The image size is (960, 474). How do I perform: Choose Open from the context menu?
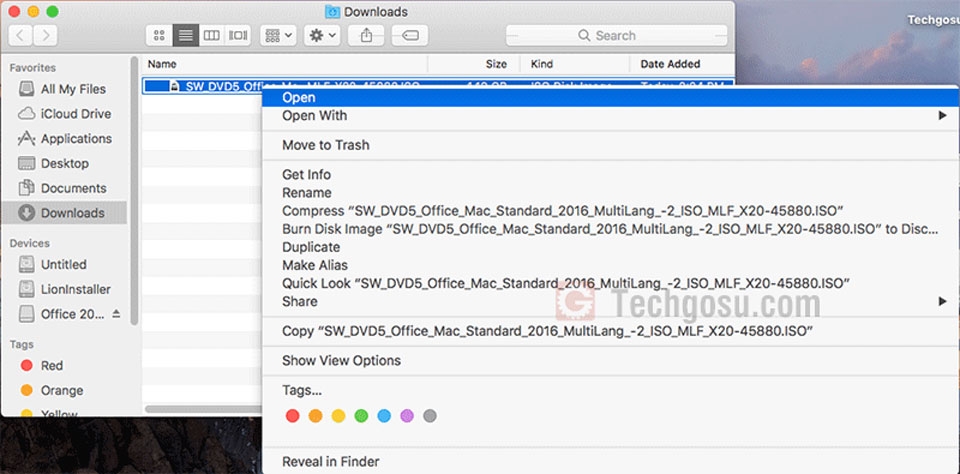(610, 97)
